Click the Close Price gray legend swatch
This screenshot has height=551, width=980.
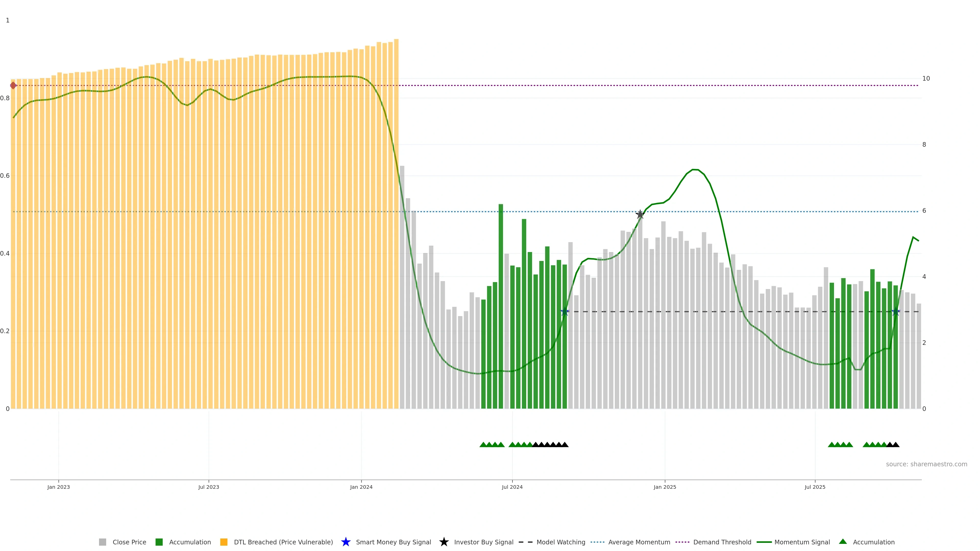point(102,542)
